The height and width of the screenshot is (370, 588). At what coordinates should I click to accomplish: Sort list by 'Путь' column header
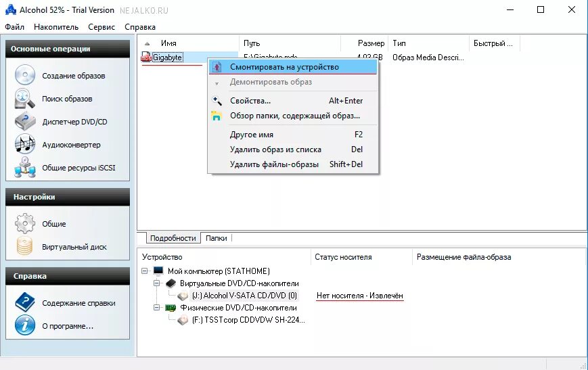(290, 43)
